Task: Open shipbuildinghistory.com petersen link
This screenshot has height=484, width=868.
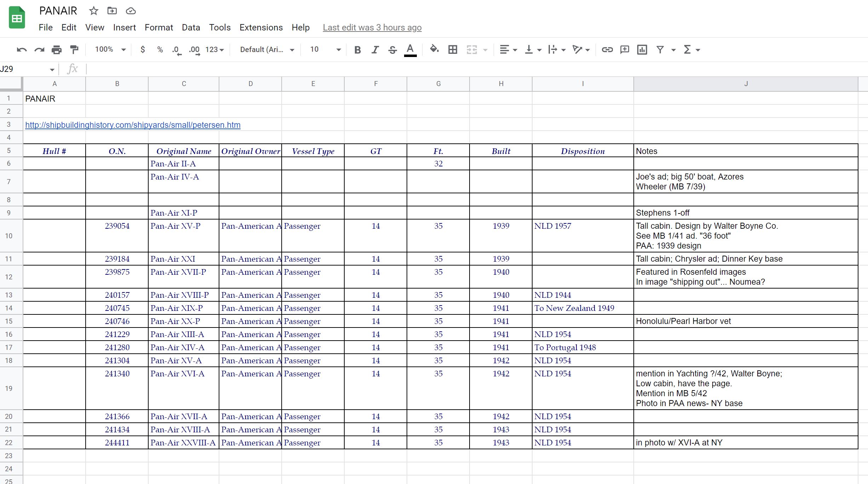Action: coord(133,125)
